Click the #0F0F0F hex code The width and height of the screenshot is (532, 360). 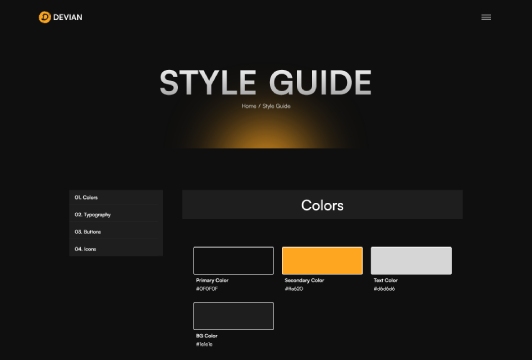click(x=207, y=289)
